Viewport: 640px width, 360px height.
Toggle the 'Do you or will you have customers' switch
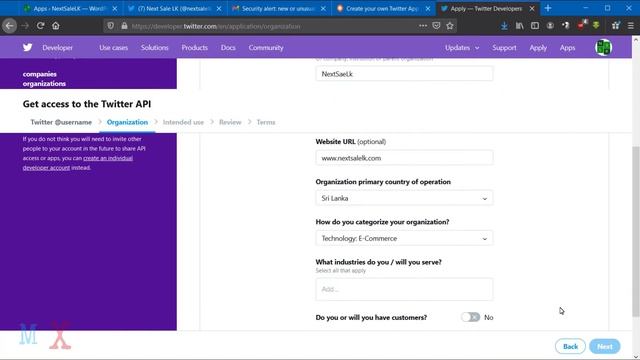pos(470,317)
